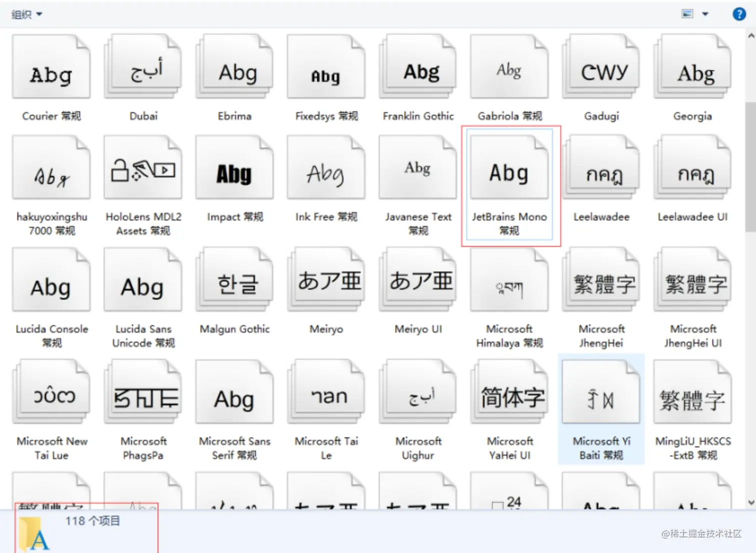This screenshot has height=553, width=756.
Task: Select the Fixedsys 常规 font icon
Action: pyautogui.click(x=326, y=66)
